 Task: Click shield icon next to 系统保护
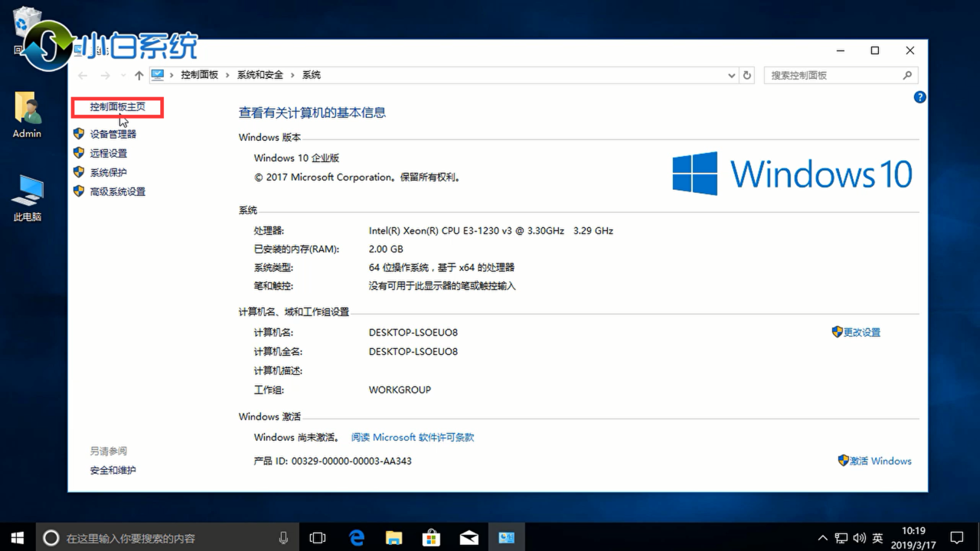tap(78, 171)
